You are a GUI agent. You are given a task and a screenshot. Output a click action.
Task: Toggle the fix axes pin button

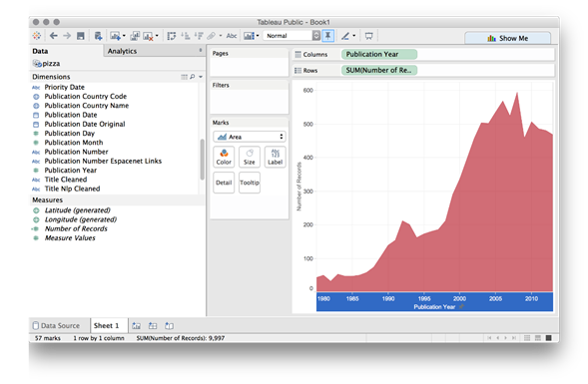327,36
